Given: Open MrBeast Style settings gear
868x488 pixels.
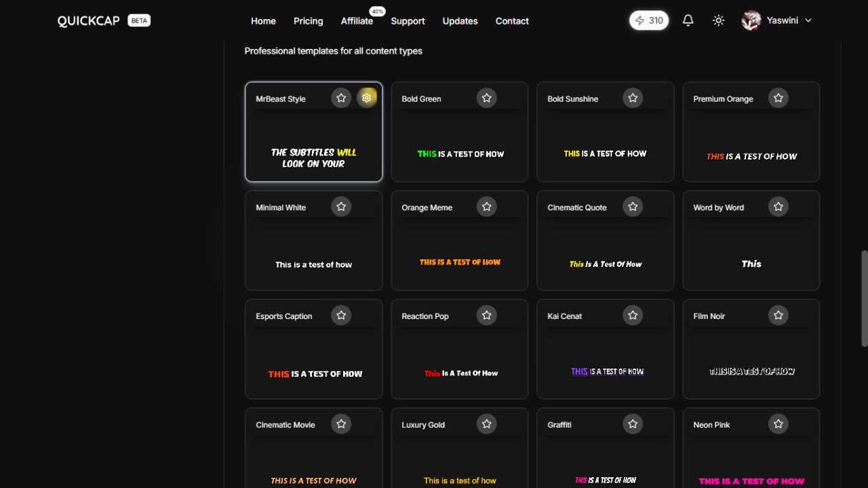Looking at the screenshot, I should pos(367,98).
